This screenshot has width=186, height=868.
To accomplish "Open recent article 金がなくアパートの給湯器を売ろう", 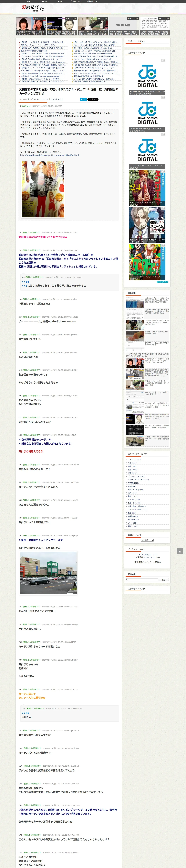I will tap(157, 405).
